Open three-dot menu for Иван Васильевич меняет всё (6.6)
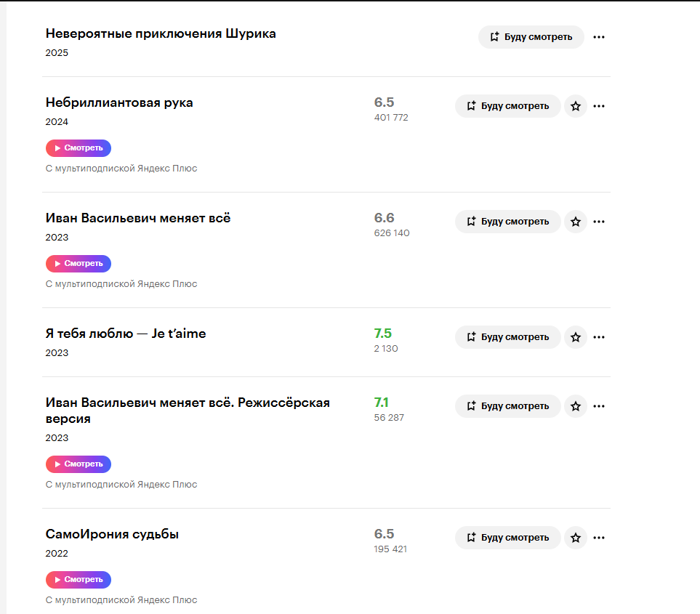Screen dimensions: 700x614 599,222
